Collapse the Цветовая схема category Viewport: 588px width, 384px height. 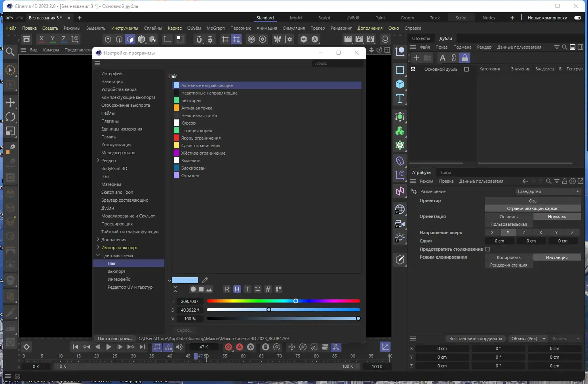(x=98, y=255)
